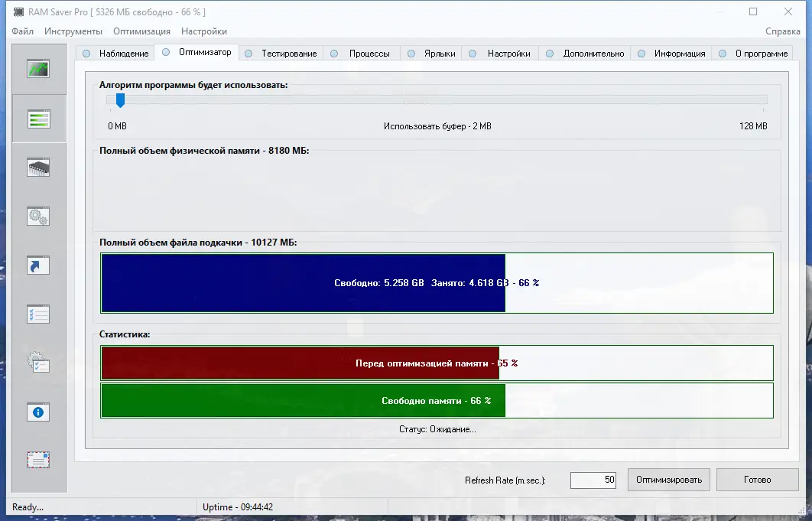Image resolution: width=812 pixels, height=521 pixels.
Task: Click the Полный объем физической памяти heading
Action: tap(204, 151)
